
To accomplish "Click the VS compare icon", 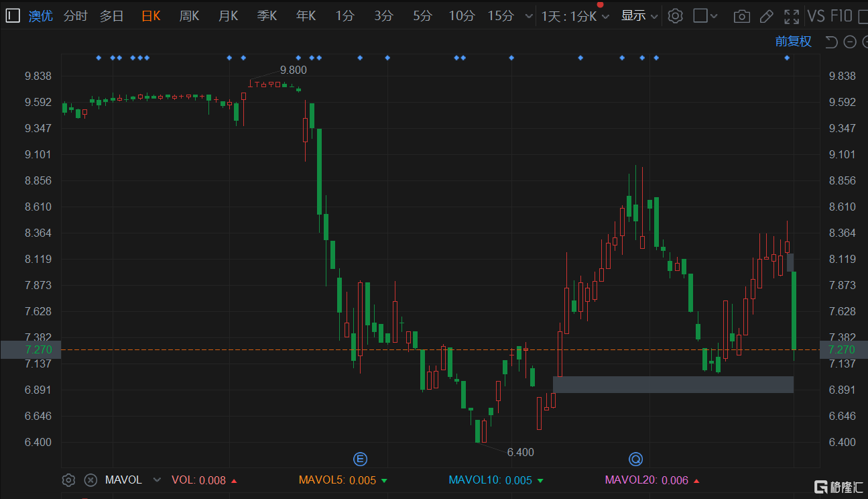I will 816,16.
